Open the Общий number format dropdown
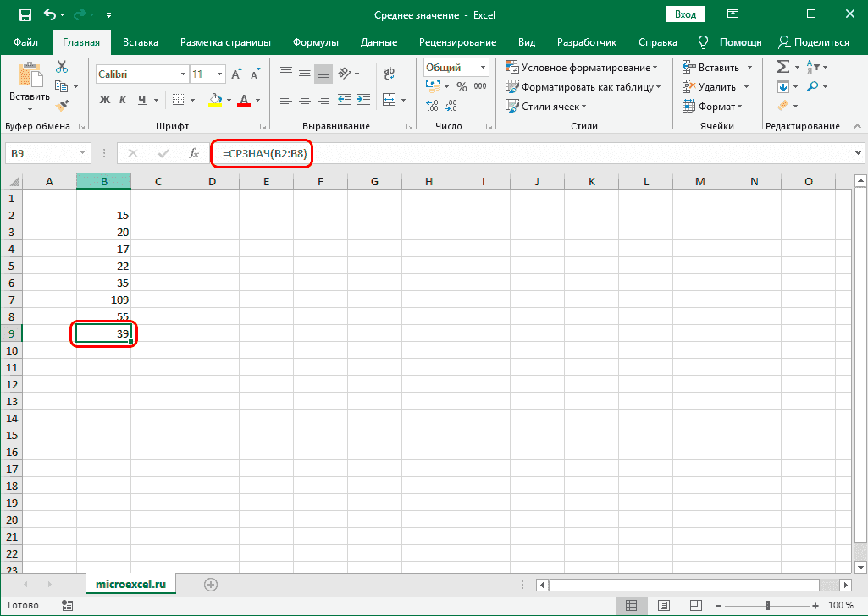This screenshot has height=616, width=868. tap(455, 67)
